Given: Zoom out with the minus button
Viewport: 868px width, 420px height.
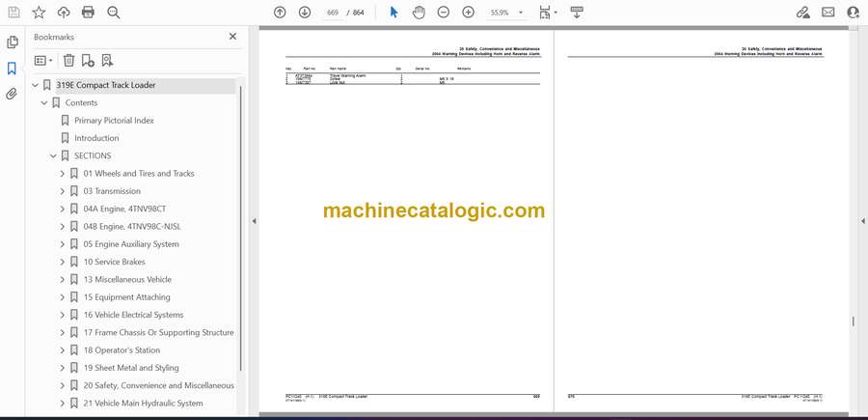Looking at the screenshot, I should pyautogui.click(x=444, y=13).
